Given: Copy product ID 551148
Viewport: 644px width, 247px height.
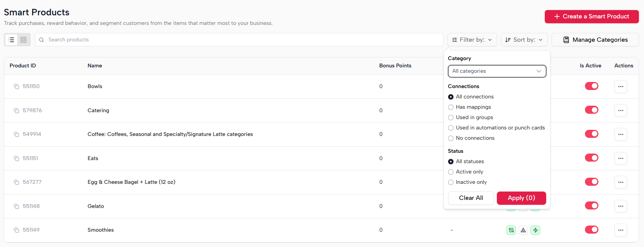Looking at the screenshot, I should [x=16, y=206].
